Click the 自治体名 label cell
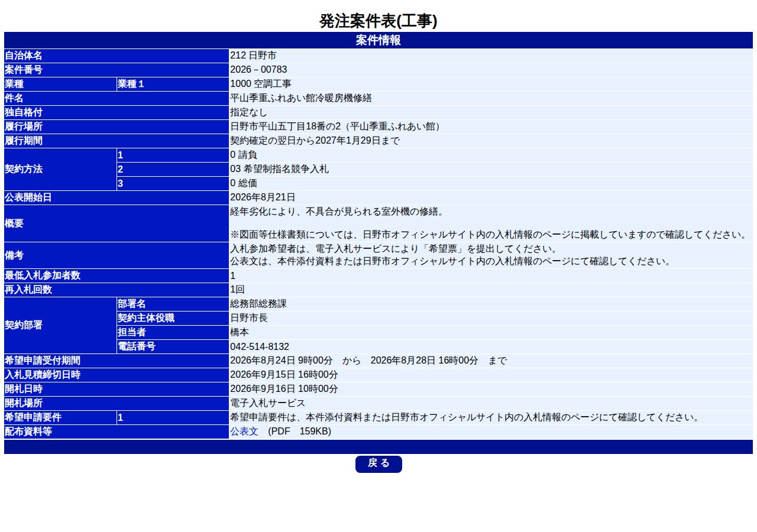Image resolution: width=757 pixels, height=532 pixels. (x=116, y=56)
